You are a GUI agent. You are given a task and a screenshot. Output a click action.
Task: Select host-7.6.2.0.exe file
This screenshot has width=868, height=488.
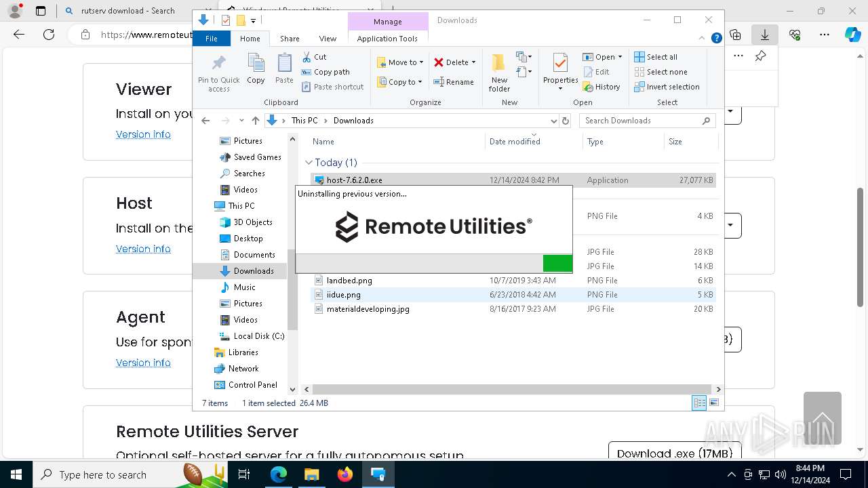[513, 180]
